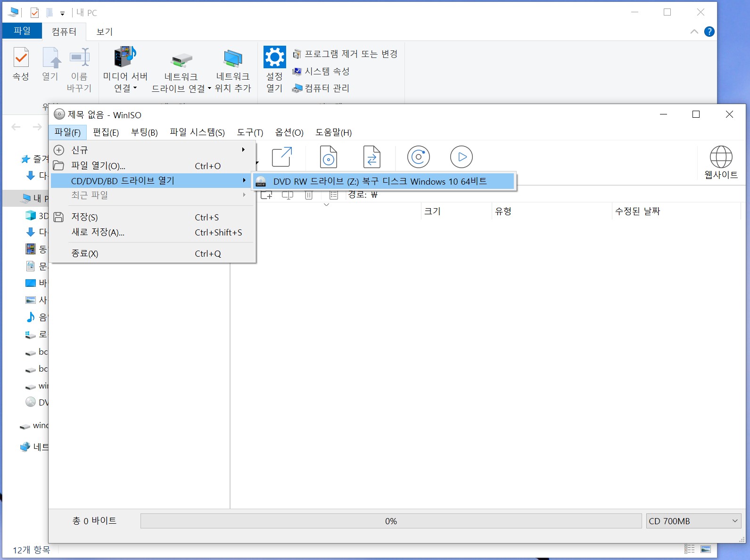
Task: Click the details view button in Explorer status bar
Action: (690, 549)
